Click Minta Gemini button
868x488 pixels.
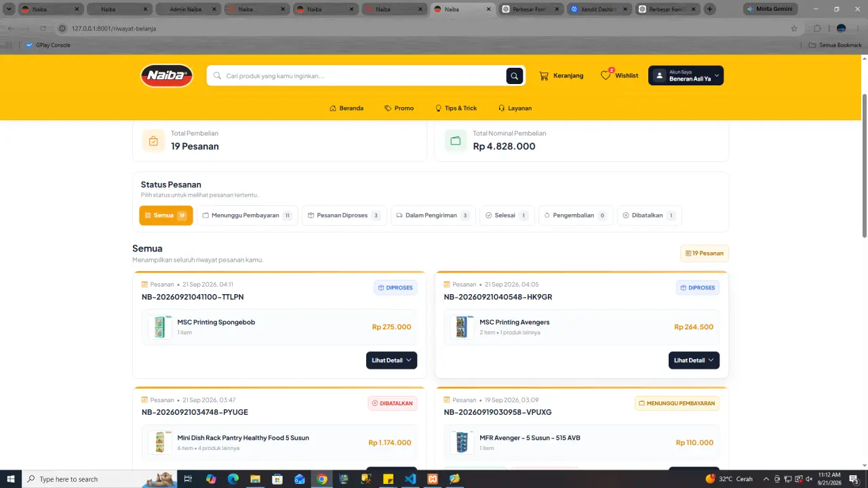click(770, 9)
